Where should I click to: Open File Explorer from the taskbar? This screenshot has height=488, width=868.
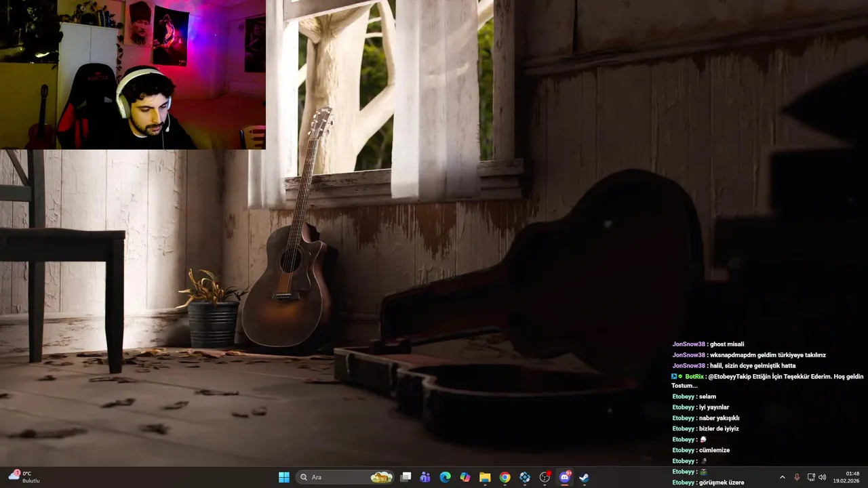coord(485,477)
